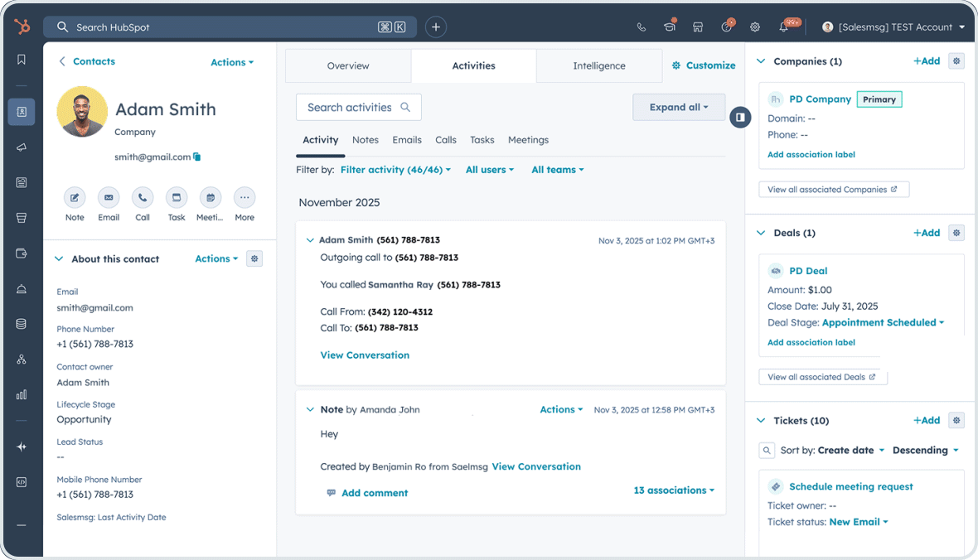Open the notifications bell

783,27
